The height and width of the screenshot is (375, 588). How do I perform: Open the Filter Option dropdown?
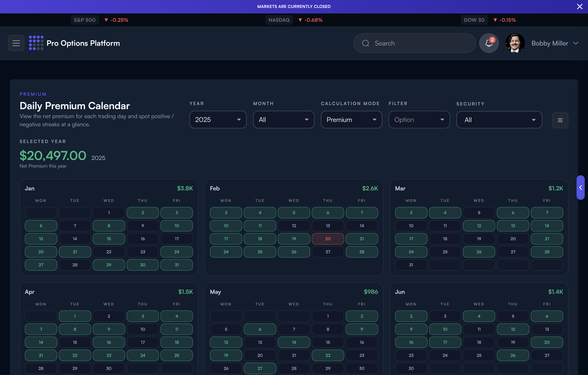click(x=419, y=120)
